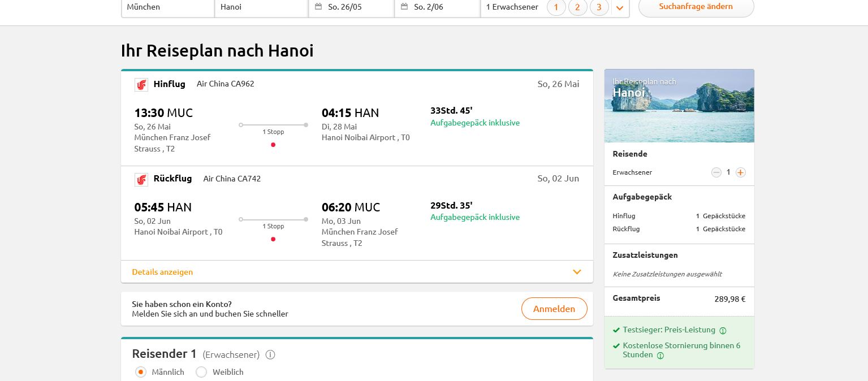Screen dimensions: 868x381
Task: Click the 33Std. 45' duration text
Action: point(451,110)
